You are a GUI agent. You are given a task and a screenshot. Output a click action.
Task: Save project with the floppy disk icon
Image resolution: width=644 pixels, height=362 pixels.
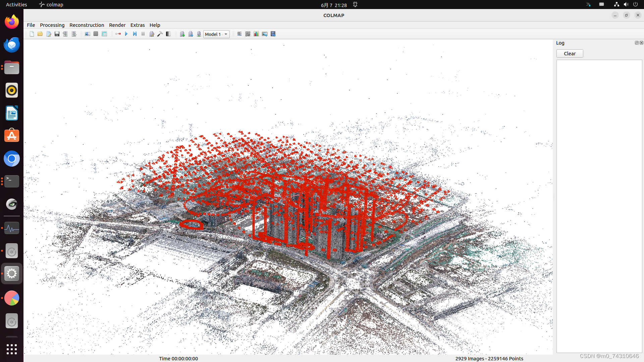(57, 34)
